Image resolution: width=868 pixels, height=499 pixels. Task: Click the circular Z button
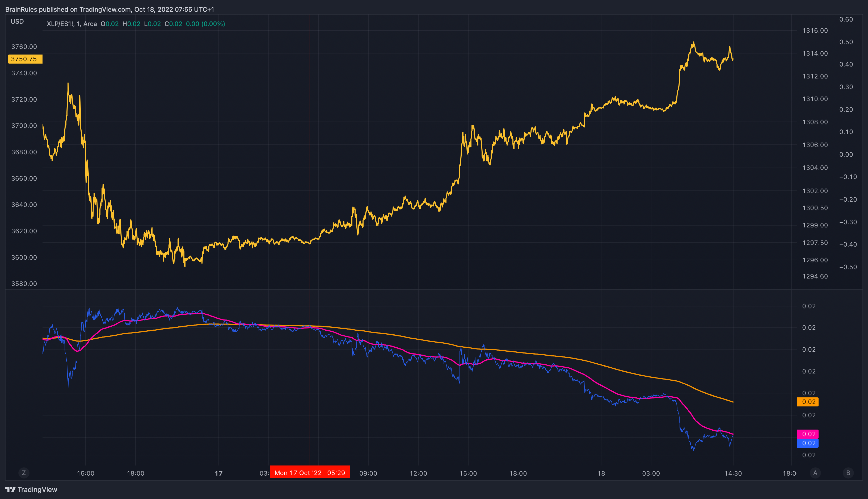[24, 473]
